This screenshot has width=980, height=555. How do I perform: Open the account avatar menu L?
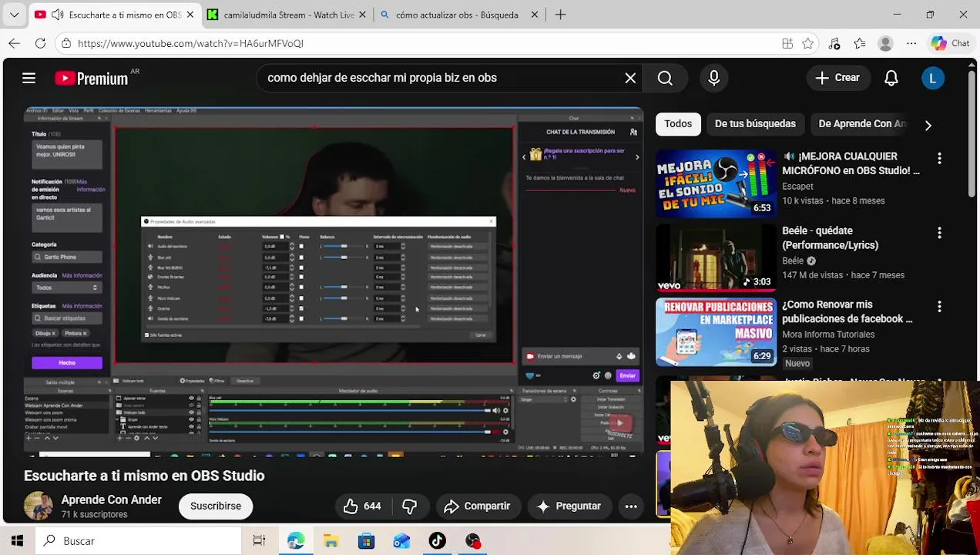932,78
